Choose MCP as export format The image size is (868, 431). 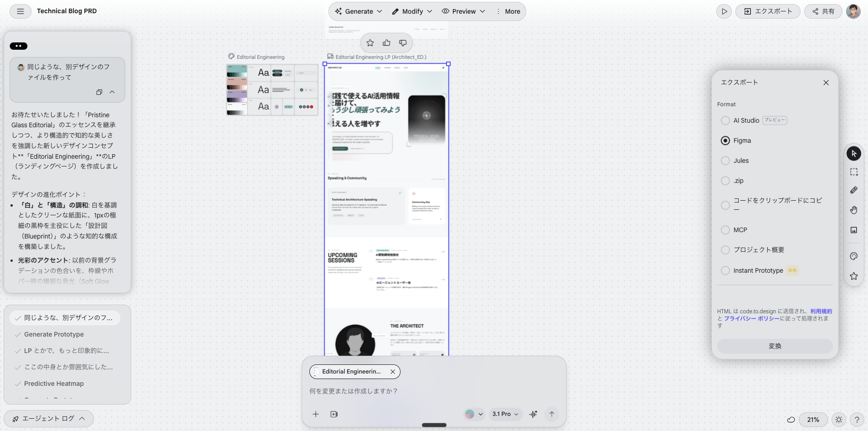[725, 230]
